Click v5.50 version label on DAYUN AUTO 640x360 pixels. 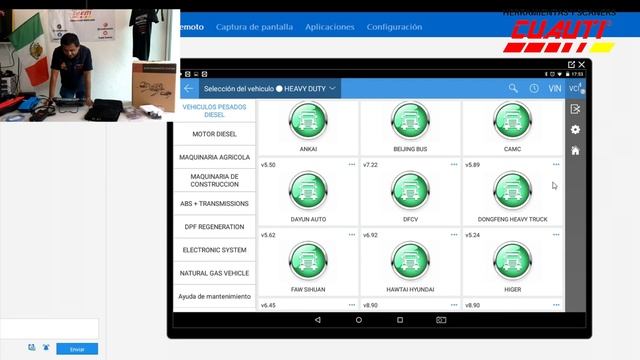point(268,165)
